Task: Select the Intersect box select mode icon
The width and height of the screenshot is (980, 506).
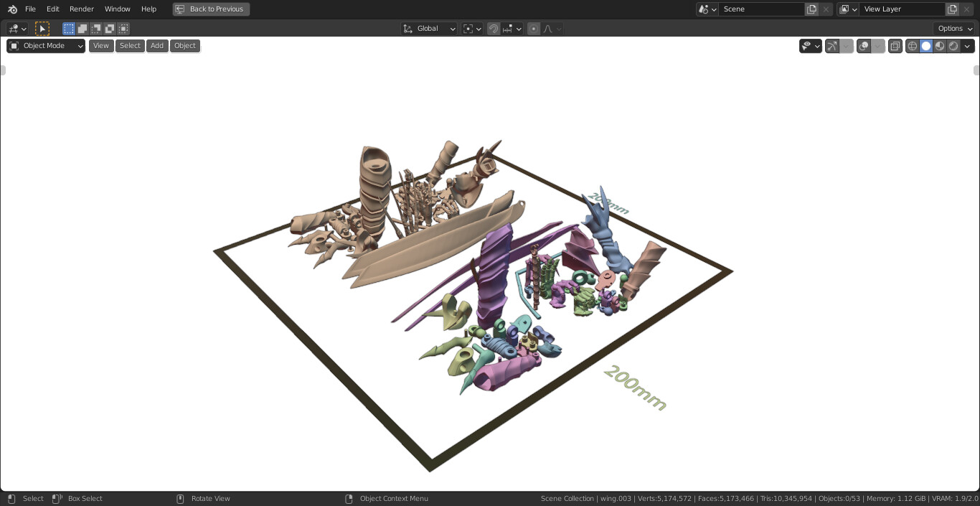Action: click(x=123, y=29)
